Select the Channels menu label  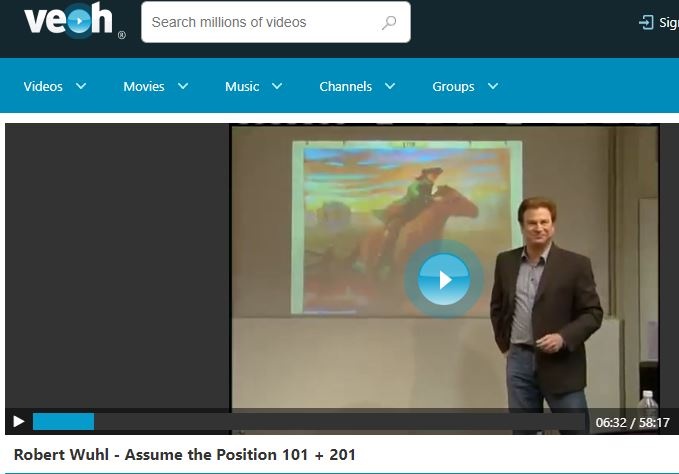pyautogui.click(x=346, y=86)
